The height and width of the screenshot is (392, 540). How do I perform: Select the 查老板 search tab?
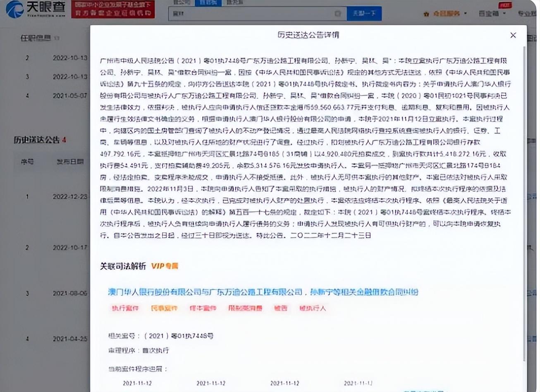click(208, 2)
